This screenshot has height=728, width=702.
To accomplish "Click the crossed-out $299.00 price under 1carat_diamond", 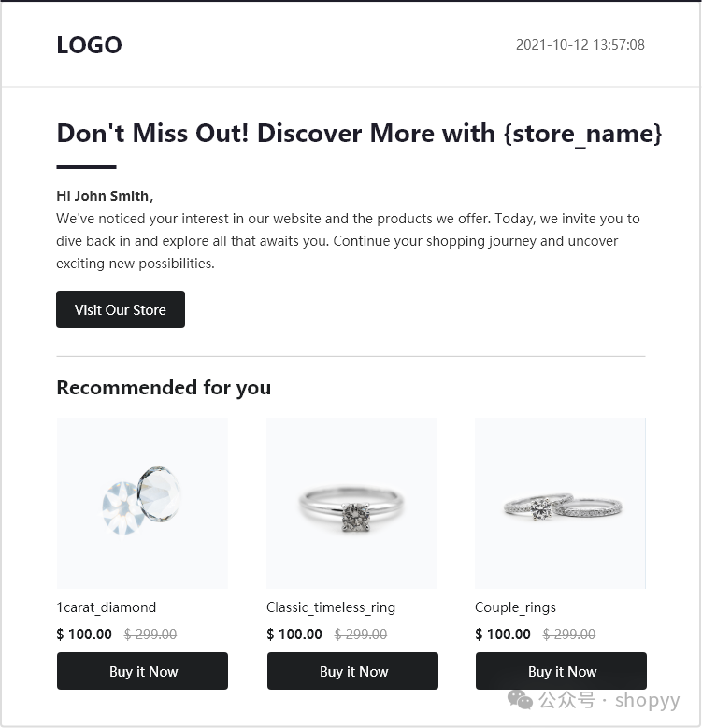I will (150, 635).
